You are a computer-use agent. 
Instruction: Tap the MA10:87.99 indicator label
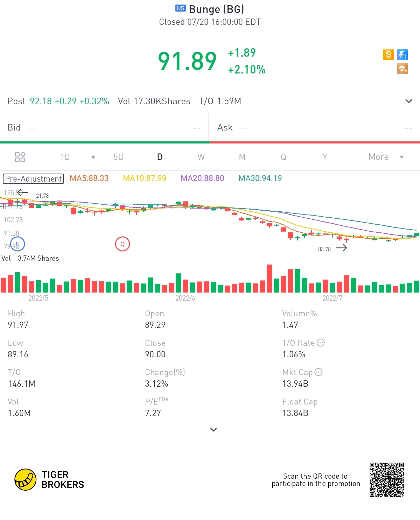(145, 178)
